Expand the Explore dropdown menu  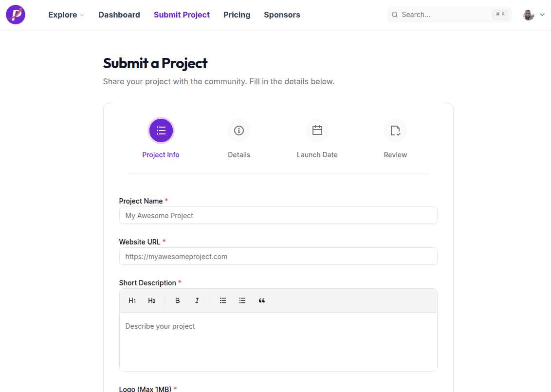point(66,15)
